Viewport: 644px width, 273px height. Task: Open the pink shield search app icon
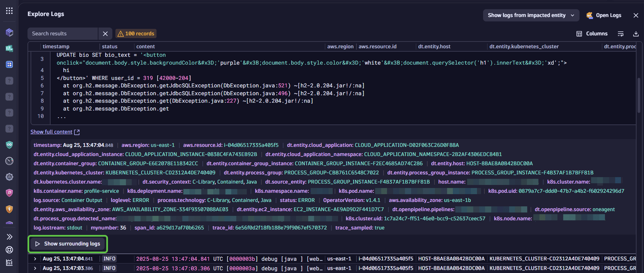click(x=10, y=193)
